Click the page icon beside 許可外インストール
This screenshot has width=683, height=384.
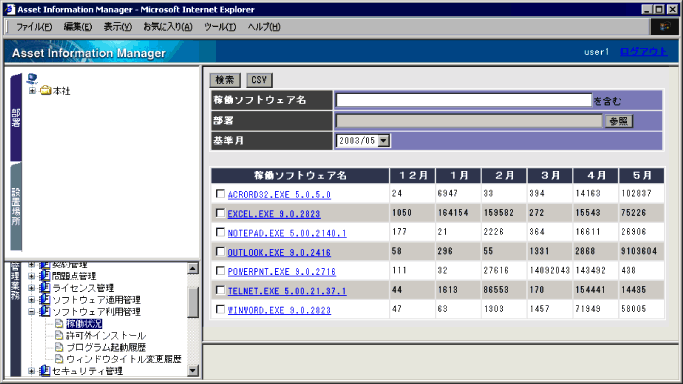coord(59,335)
